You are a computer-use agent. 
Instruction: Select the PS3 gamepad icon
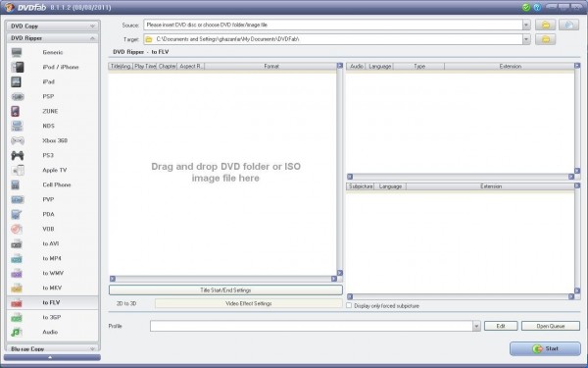pos(18,155)
